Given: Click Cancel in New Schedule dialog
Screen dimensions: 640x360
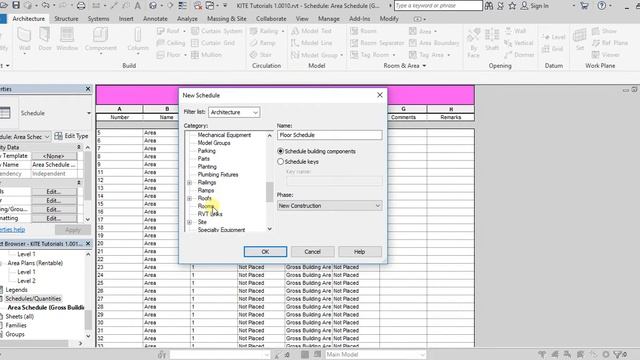Looking at the screenshot, I should [313, 252].
